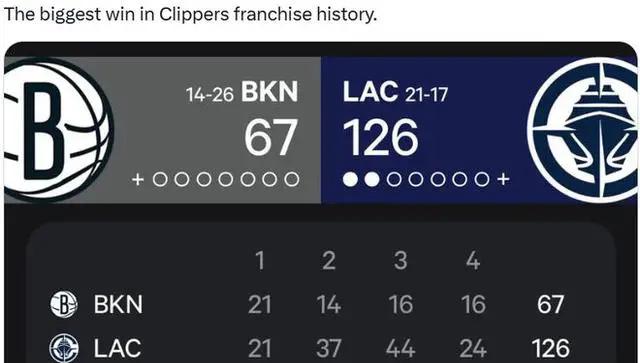Click the quarter 1 column header
The width and height of the screenshot is (640, 363).
point(260,261)
